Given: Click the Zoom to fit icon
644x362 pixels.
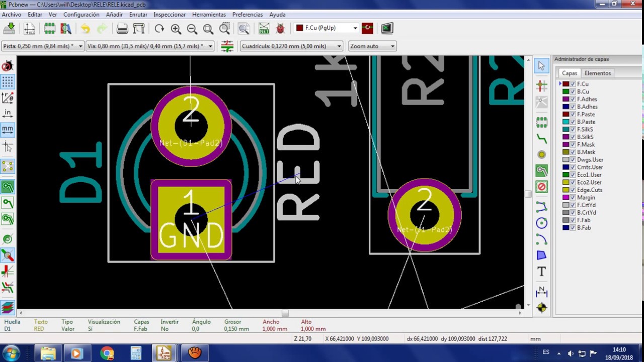Looking at the screenshot, I should point(208,29).
